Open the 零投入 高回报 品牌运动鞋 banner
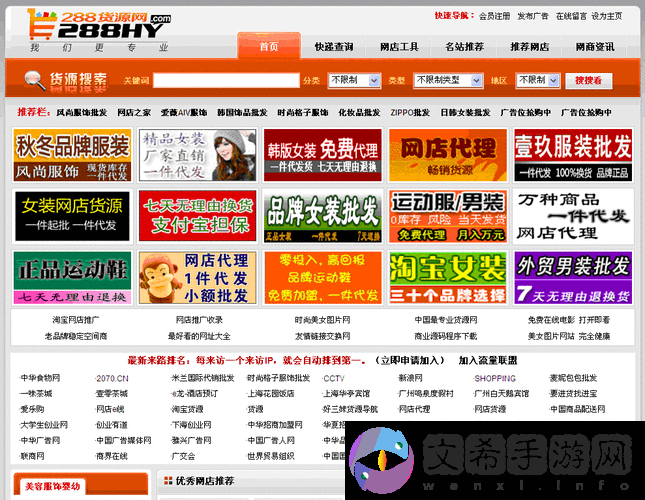 [x=323, y=278]
